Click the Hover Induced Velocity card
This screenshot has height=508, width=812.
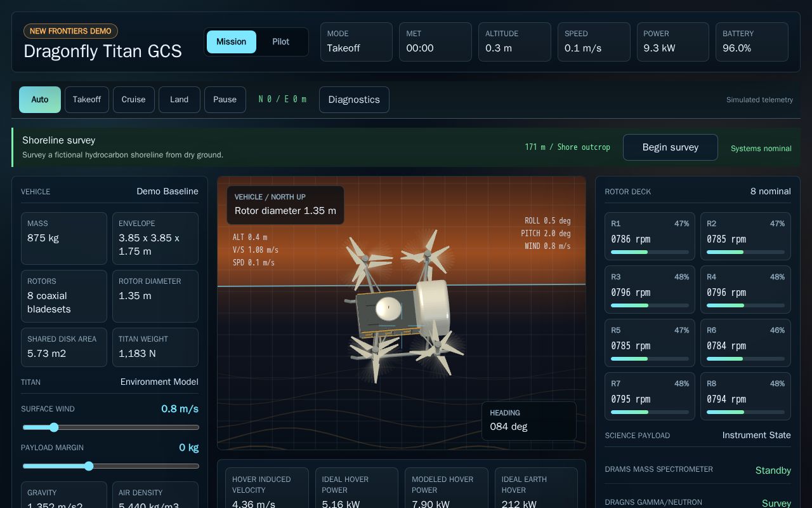[x=267, y=488]
